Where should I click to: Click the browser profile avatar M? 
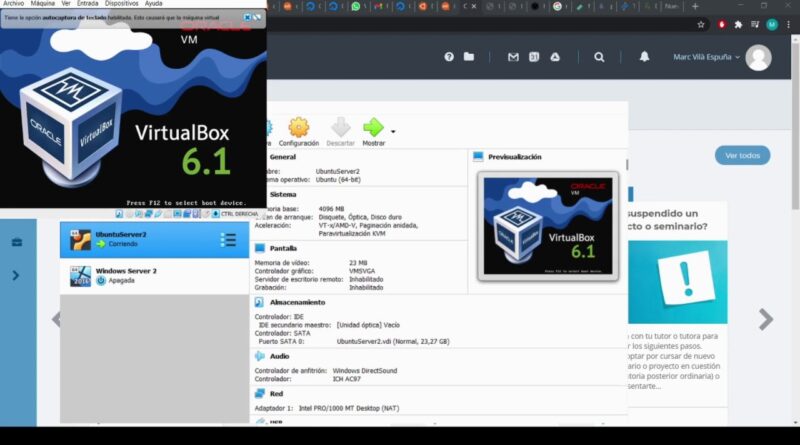click(772, 24)
